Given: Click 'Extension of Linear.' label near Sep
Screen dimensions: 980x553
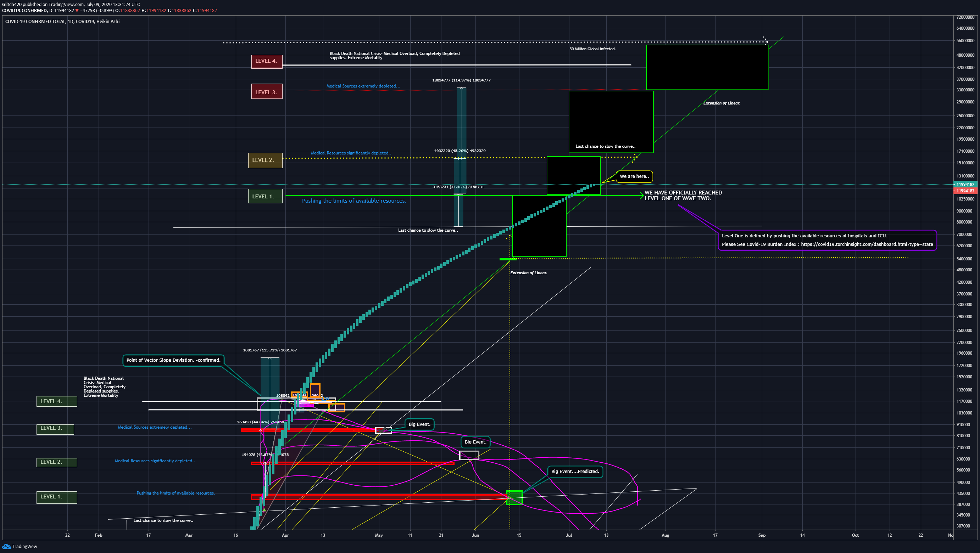Looking at the screenshot, I should [722, 103].
